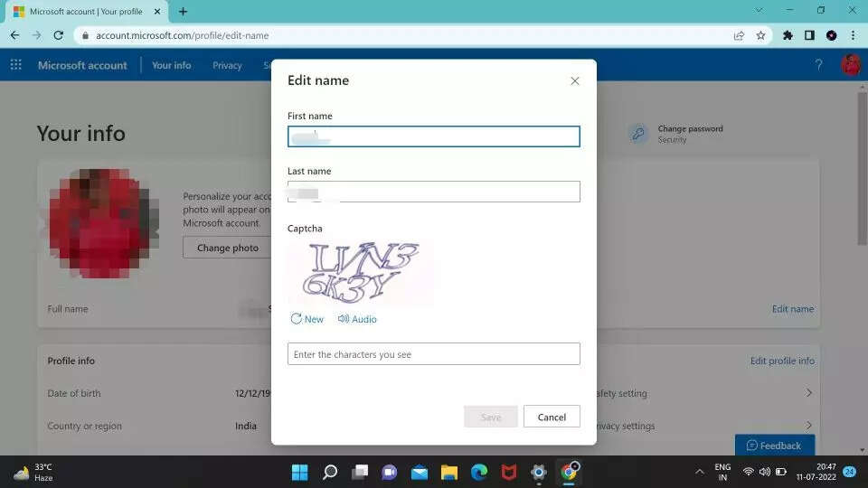
Task: Open the Privacy tab
Action: click(227, 65)
